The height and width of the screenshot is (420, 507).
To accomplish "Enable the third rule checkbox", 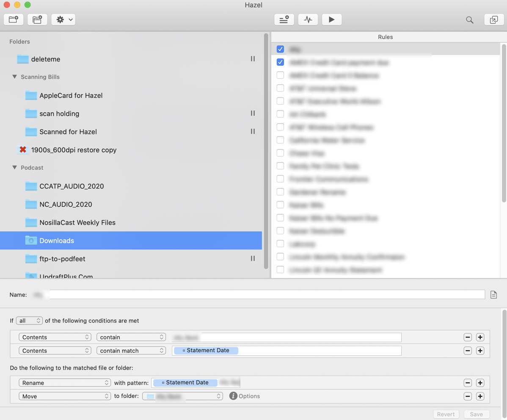I will (x=280, y=75).
